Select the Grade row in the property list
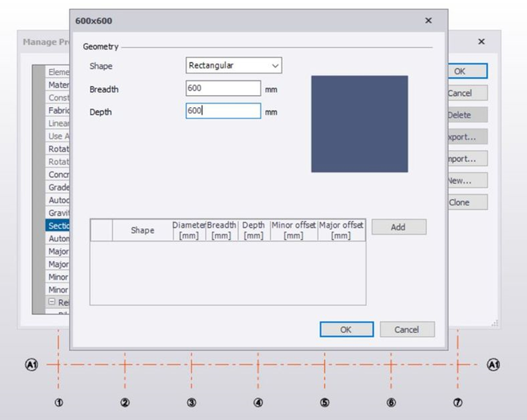Image resolution: width=527 pixels, height=420 pixels. [x=58, y=188]
